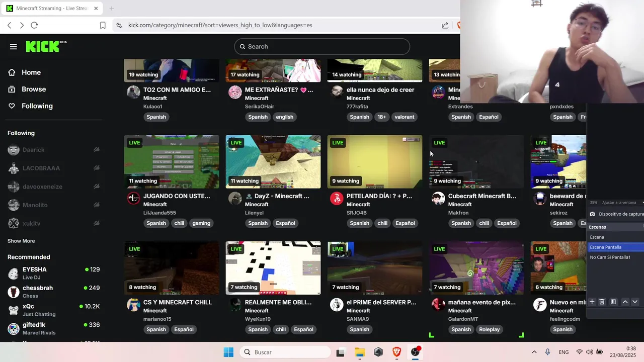Viewport: 644px width, 362px height.
Task: Move OBS scene up with arrow
Action: click(x=625, y=302)
